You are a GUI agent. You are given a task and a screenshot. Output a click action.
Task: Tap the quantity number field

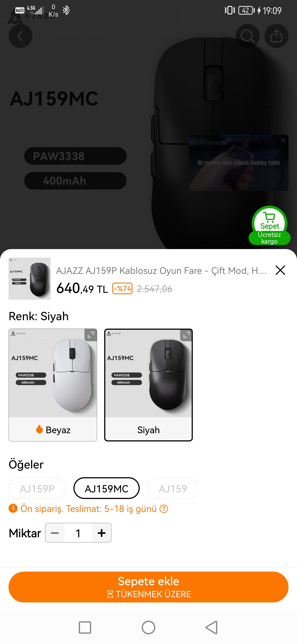(78, 533)
